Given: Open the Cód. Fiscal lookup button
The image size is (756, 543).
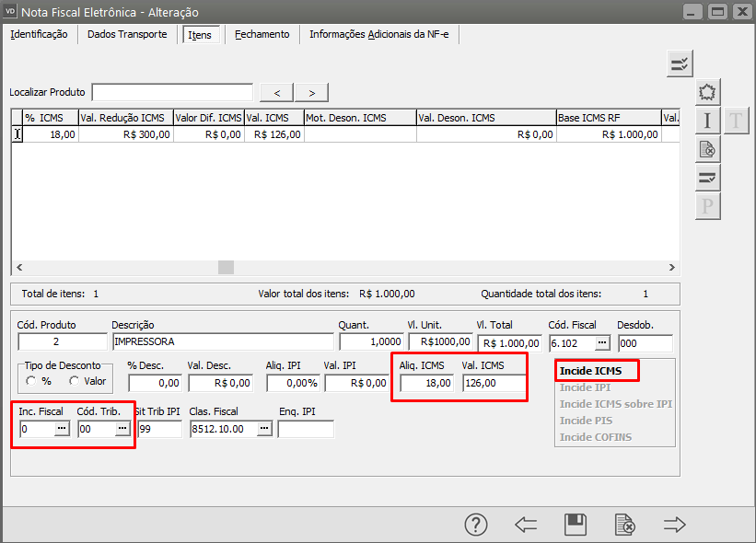Looking at the screenshot, I should 602,342.
